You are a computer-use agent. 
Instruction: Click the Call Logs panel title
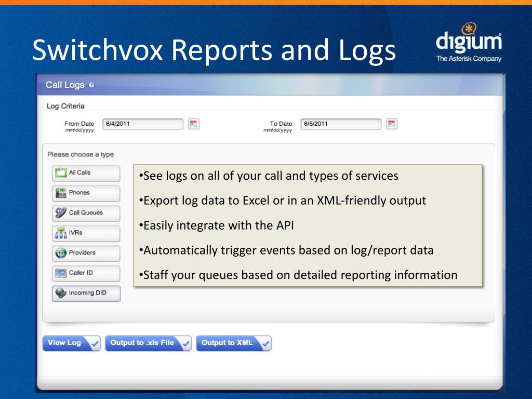(x=65, y=85)
